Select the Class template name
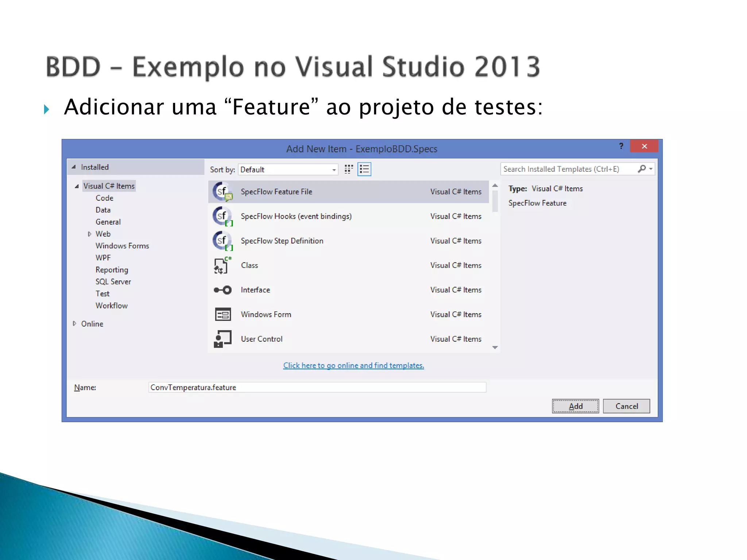This screenshot has height=560, width=747. pos(249,265)
